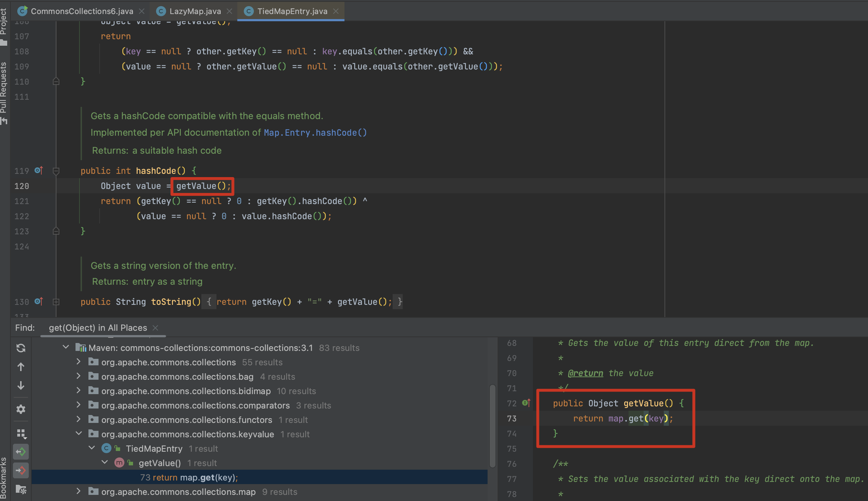
Task: Click the fold end marker at line 123
Action: pyautogui.click(x=56, y=231)
